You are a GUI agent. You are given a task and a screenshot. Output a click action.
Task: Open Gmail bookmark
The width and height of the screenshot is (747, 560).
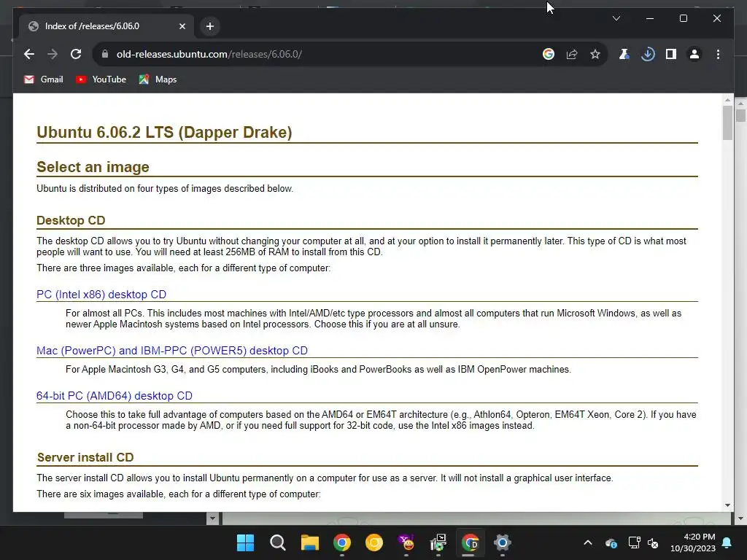[x=43, y=79]
